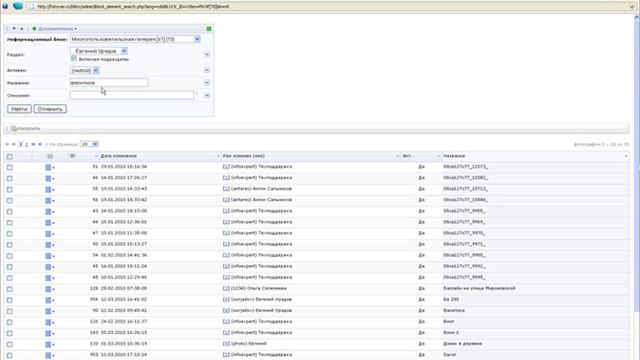Click the down arrow icon in filter panel toolbar

pos(14,29)
